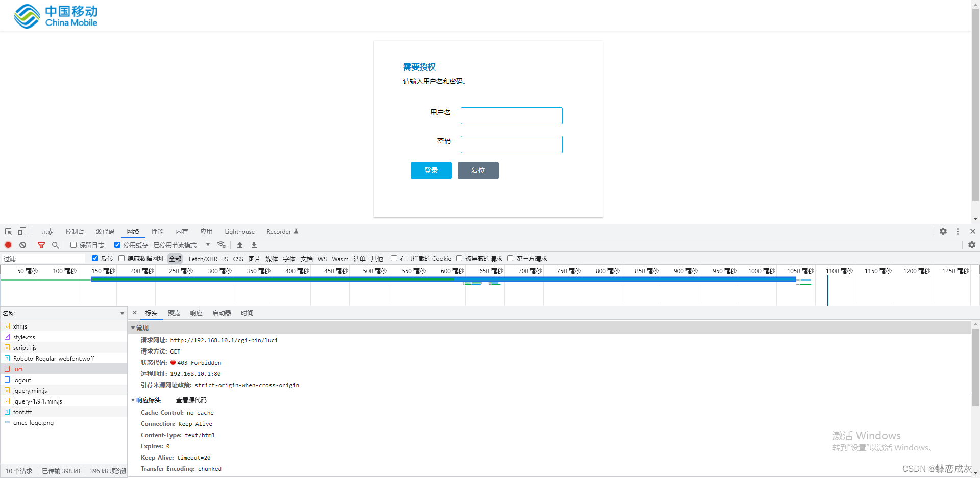Click the Recorder flask icon
Viewport: 980px width, 478px height.
coord(296,231)
